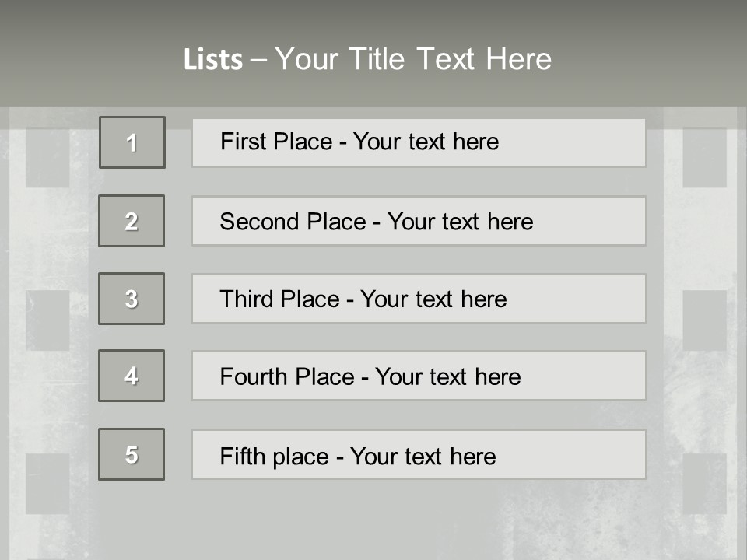Image resolution: width=747 pixels, height=560 pixels.
Task: Click the number 3 box
Action: (x=132, y=299)
